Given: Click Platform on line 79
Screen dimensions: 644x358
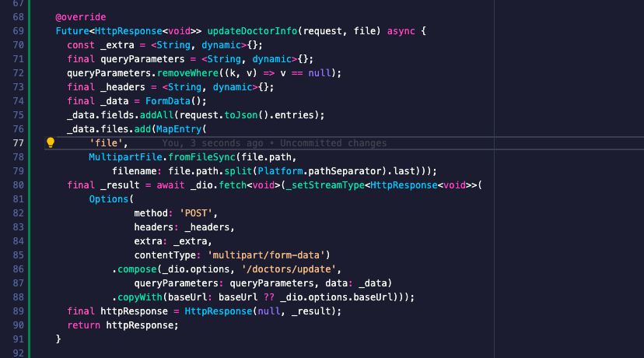Looking at the screenshot, I should tap(280, 171).
